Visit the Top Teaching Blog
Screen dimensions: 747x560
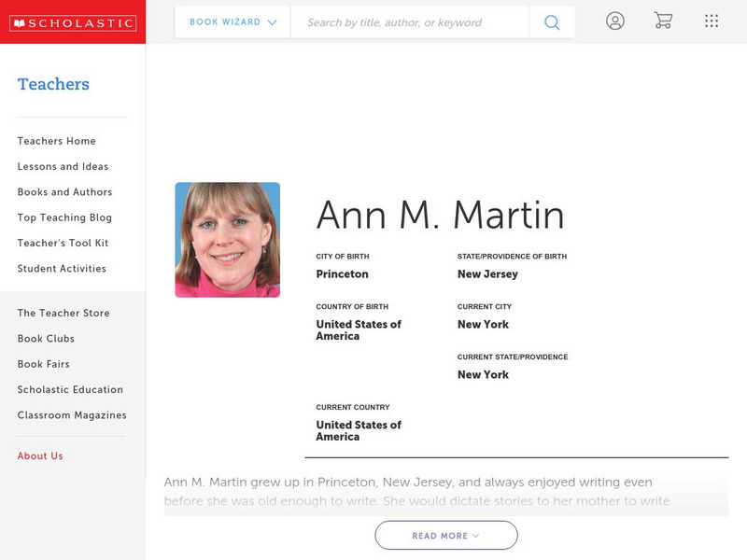click(x=64, y=217)
